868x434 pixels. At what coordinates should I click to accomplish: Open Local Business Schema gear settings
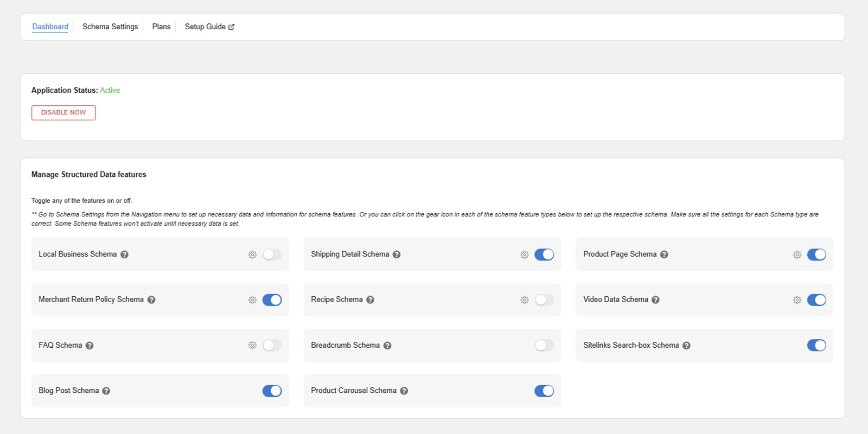pos(252,254)
